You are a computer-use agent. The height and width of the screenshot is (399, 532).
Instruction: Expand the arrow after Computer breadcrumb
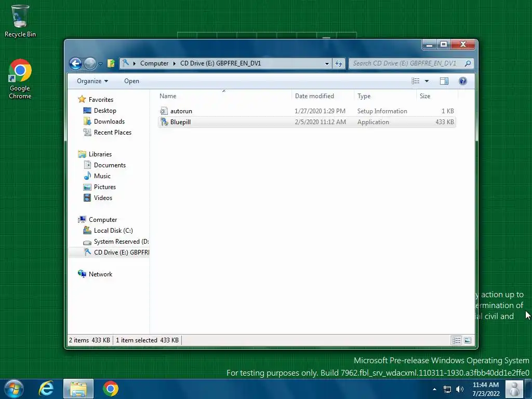coord(175,63)
